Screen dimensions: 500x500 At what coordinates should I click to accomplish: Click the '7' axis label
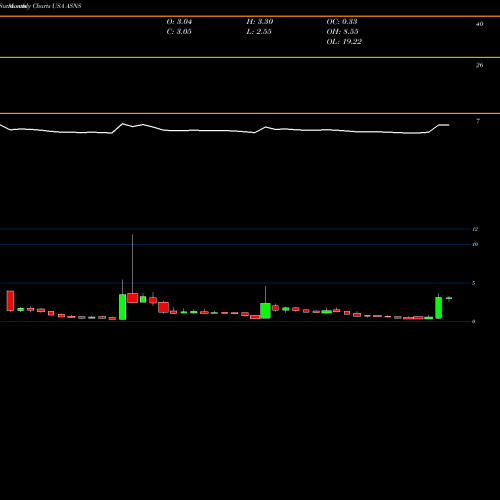pyautogui.click(x=478, y=121)
